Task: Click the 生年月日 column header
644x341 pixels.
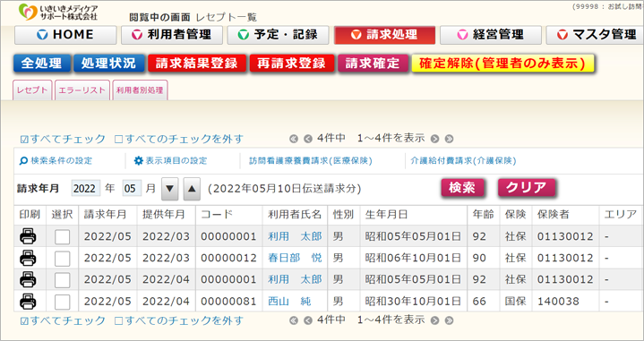Action: tap(386, 215)
